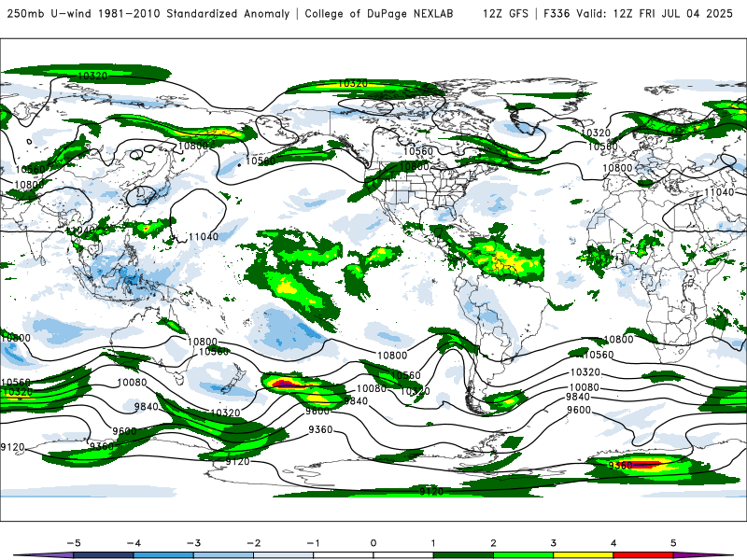Click the '-4' colorbar tick label
Screen dimensions: 747x560
tap(134, 543)
